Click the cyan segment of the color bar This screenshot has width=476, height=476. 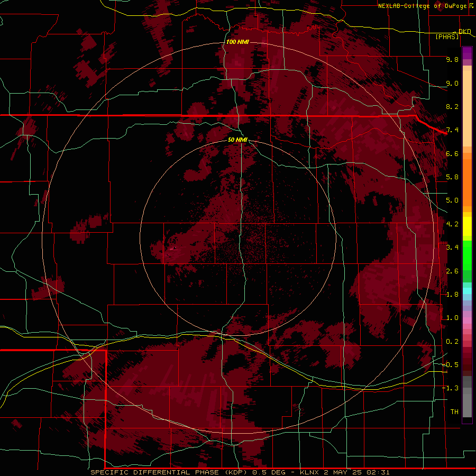pyautogui.click(x=467, y=291)
